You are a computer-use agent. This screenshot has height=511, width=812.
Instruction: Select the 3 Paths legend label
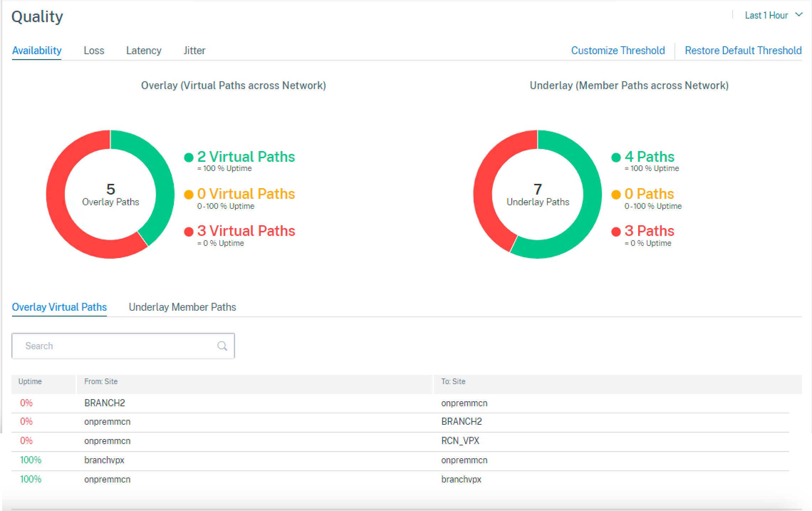tap(650, 231)
